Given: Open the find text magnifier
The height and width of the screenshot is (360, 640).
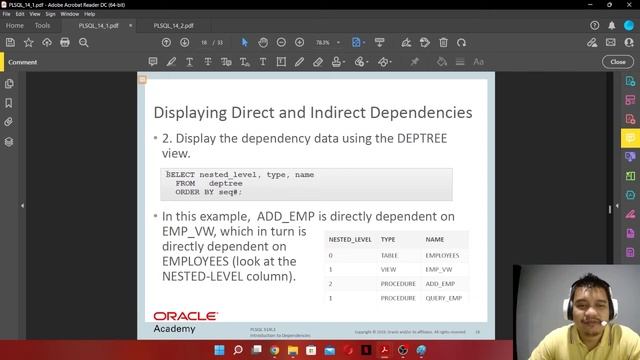Looking at the screenshot, I should (x=84, y=42).
